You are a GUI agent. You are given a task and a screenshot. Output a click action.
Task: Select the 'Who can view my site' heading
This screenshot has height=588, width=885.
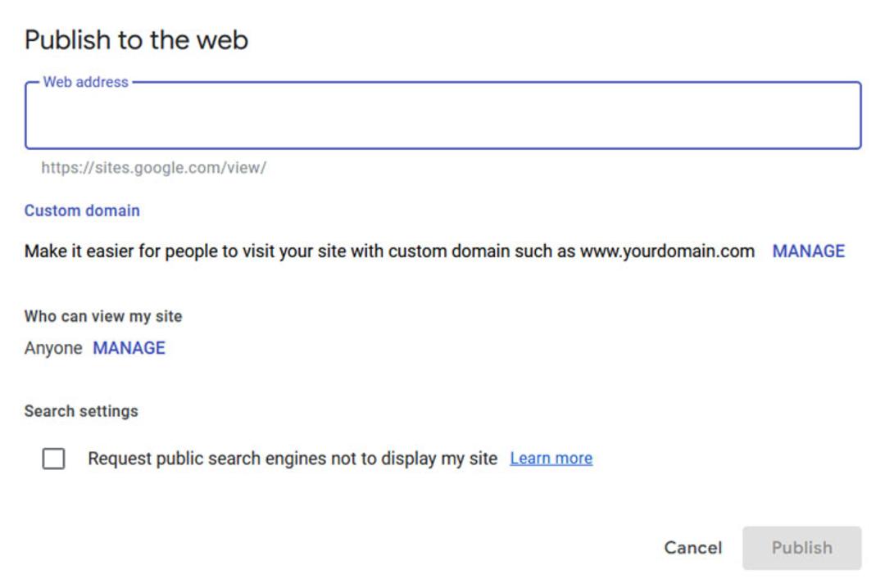(103, 317)
